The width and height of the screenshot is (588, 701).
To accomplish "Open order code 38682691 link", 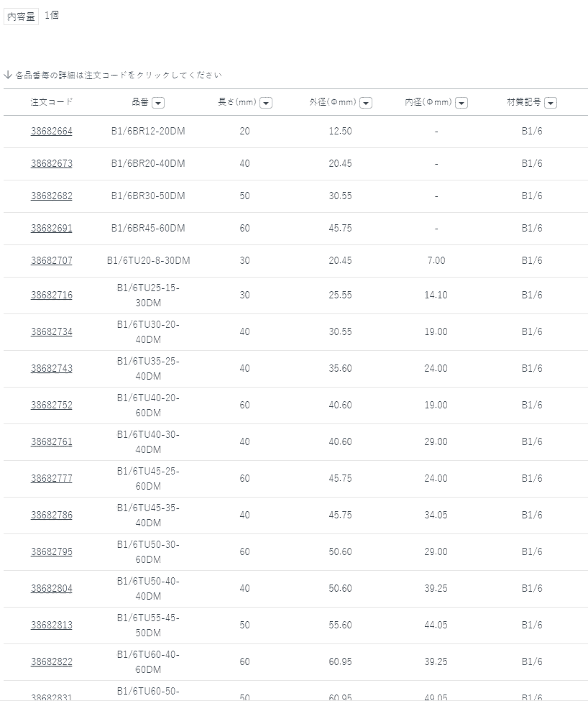I will [52, 228].
